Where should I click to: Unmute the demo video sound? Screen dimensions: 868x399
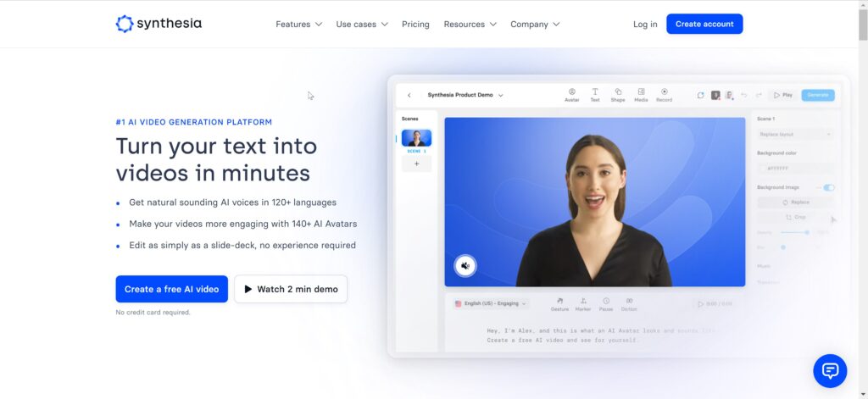click(x=465, y=266)
